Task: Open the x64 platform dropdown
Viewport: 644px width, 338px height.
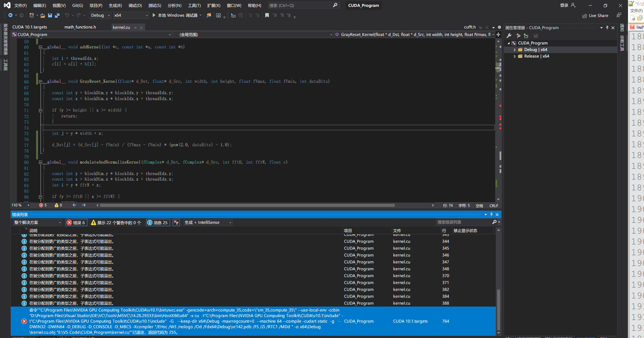Action: [131, 15]
